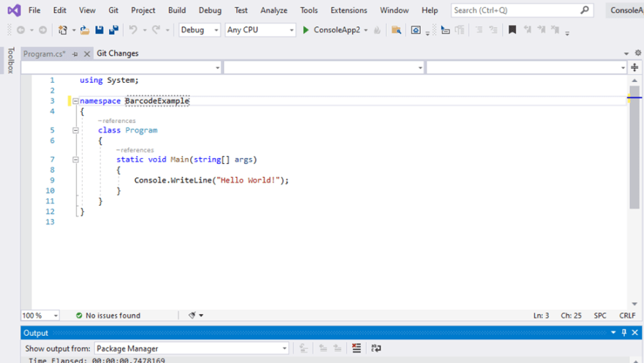
Task: Open the Tools menu
Action: 309,10
